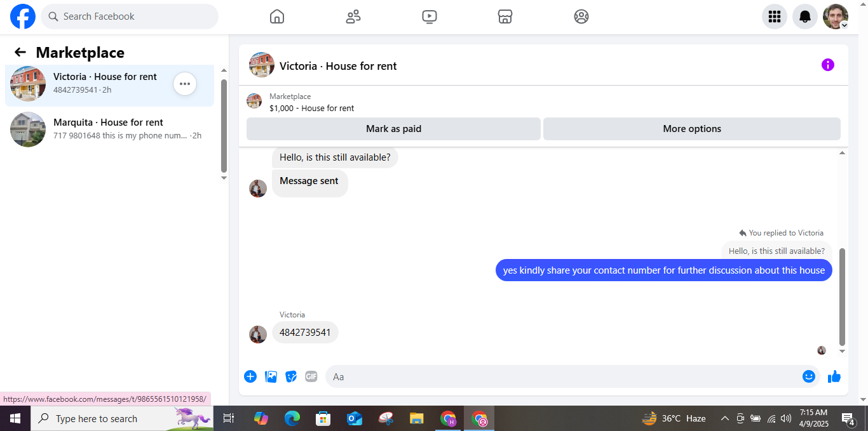Open Victoria · House for rent conversation
The image size is (868, 431).
[x=109, y=83]
